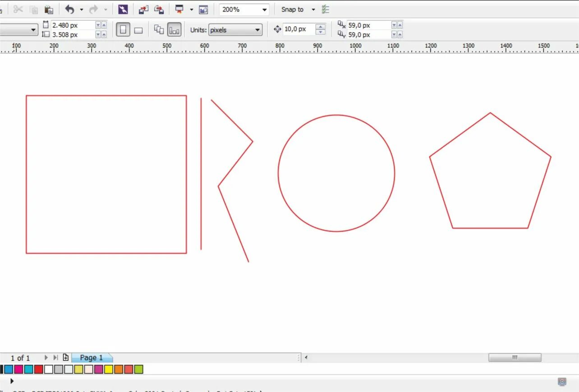This screenshot has height=392, width=579.
Task: Click the page width stepper up arrow
Action: coord(104,25)
